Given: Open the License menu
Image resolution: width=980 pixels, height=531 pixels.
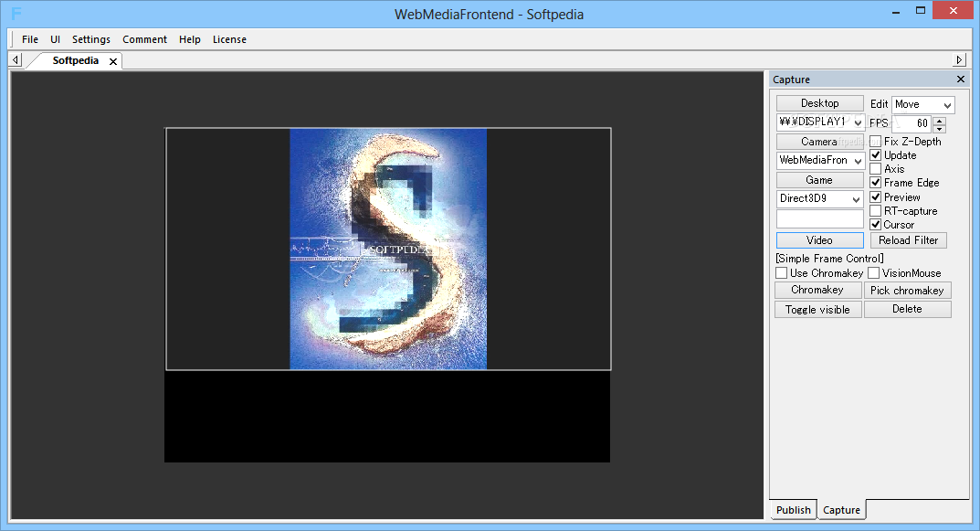Looking at the screenshot, I should pos(229,39).
